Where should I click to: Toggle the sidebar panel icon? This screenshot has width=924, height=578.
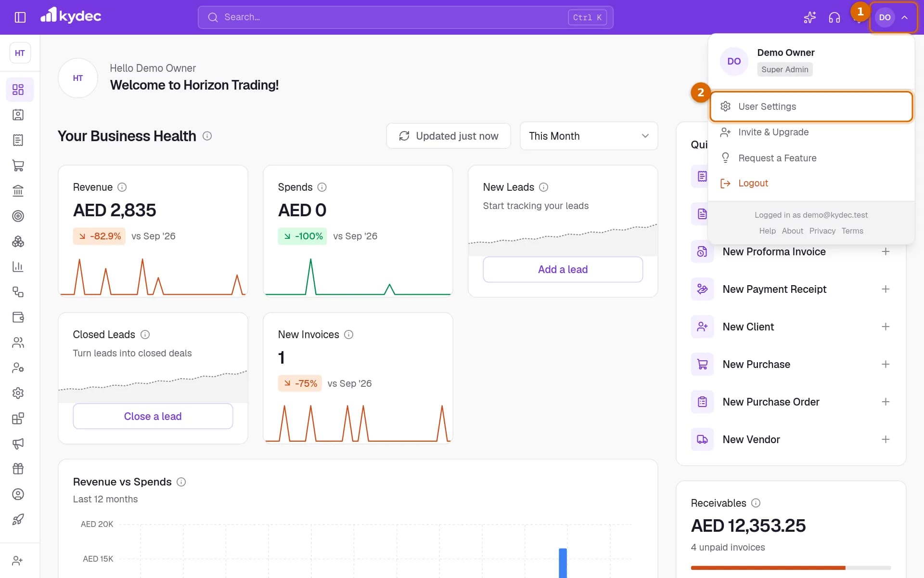coord(20,17)
